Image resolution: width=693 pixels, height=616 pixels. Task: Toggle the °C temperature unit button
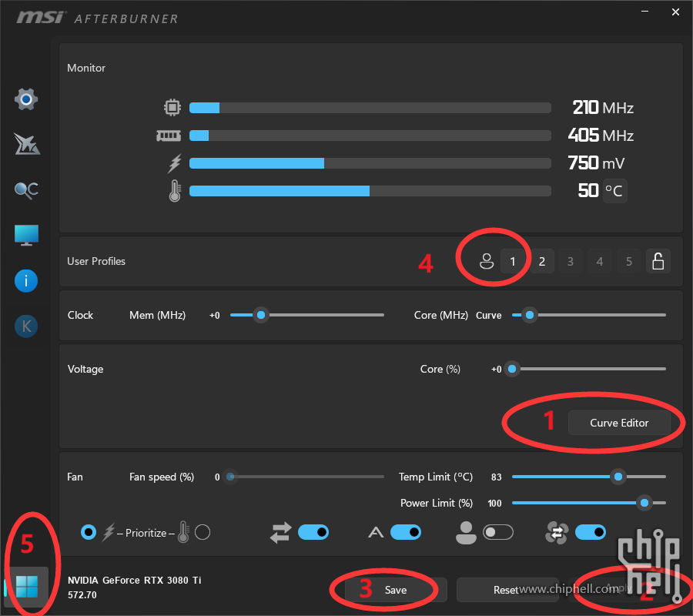tap(614, 191)
